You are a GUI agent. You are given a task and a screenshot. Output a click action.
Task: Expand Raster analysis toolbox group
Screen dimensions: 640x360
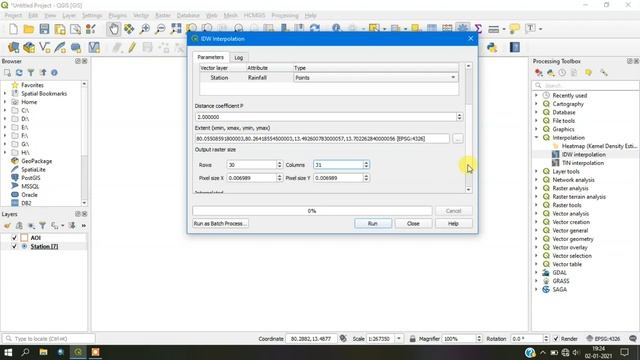click(536, 188)
